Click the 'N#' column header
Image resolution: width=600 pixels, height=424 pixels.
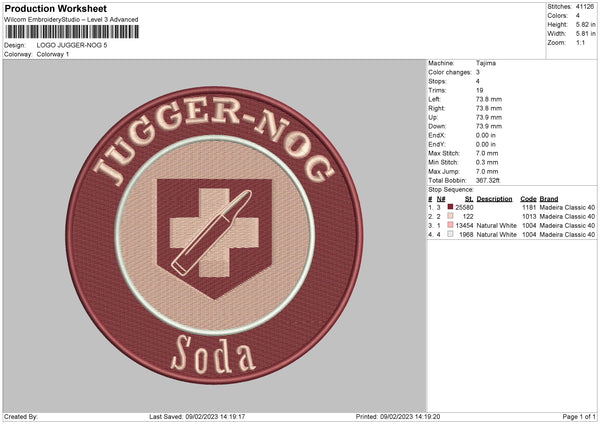tap(441, 199)
